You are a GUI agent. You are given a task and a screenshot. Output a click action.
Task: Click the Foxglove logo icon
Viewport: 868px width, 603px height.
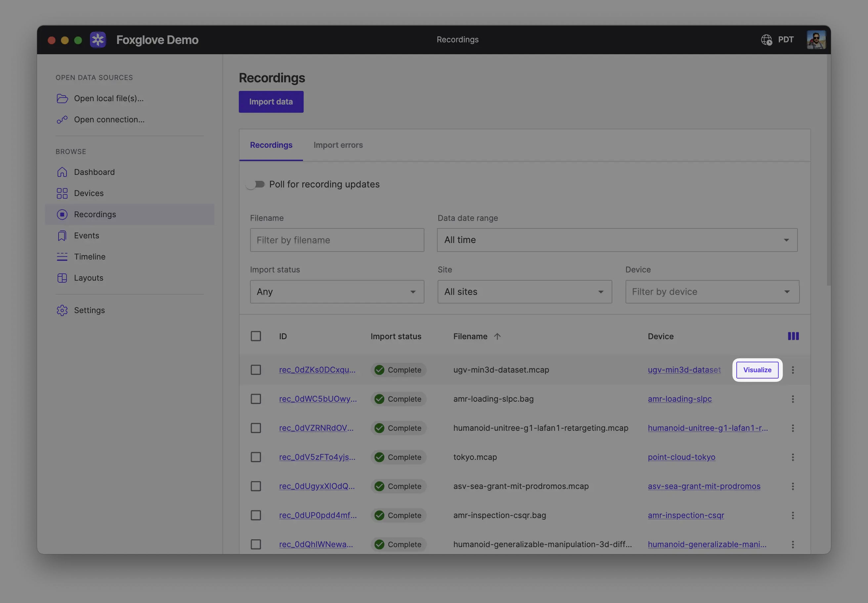click(98, 40)
